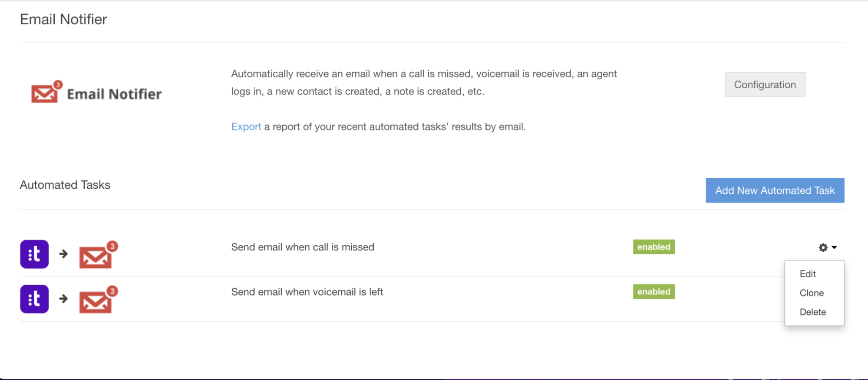
Task: Click the arrow icon in missed call row
Action: [63, 254]
